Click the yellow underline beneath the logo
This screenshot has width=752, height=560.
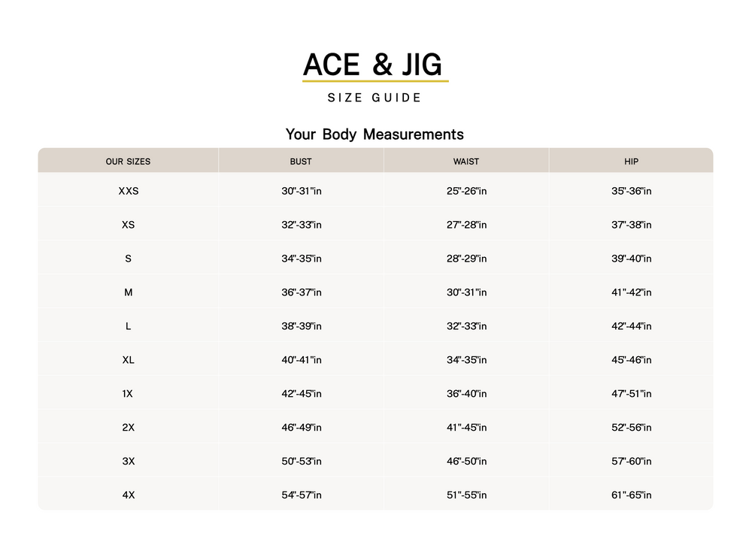tap(375, 80)
